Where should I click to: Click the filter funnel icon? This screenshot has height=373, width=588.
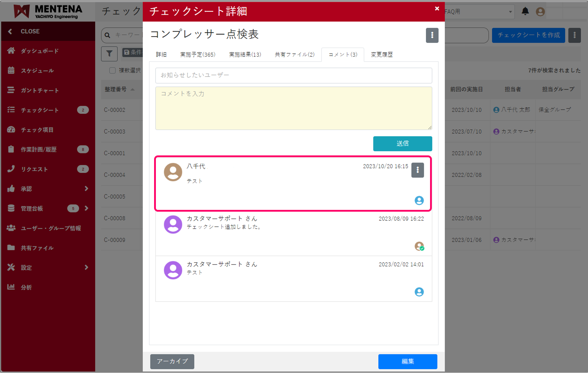pos(109,54)
